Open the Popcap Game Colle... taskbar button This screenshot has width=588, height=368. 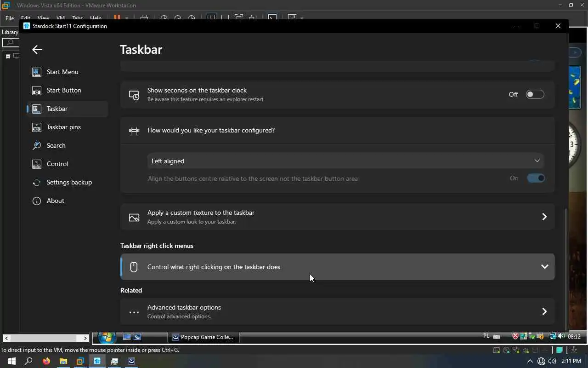pos(203,337)
